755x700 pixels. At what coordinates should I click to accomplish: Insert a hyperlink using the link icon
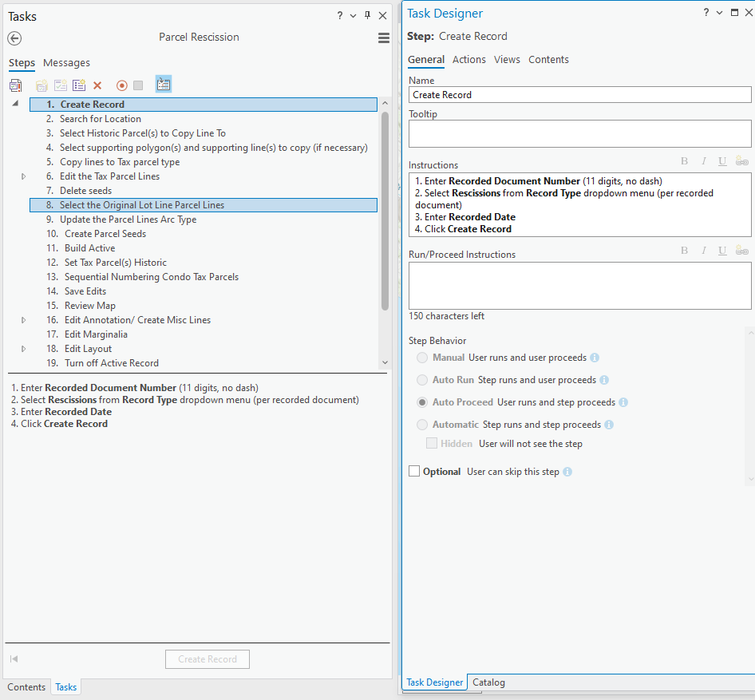click(741, 161)
